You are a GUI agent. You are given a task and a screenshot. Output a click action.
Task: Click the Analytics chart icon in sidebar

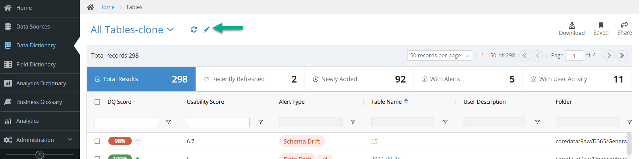[x=8, y=121]
